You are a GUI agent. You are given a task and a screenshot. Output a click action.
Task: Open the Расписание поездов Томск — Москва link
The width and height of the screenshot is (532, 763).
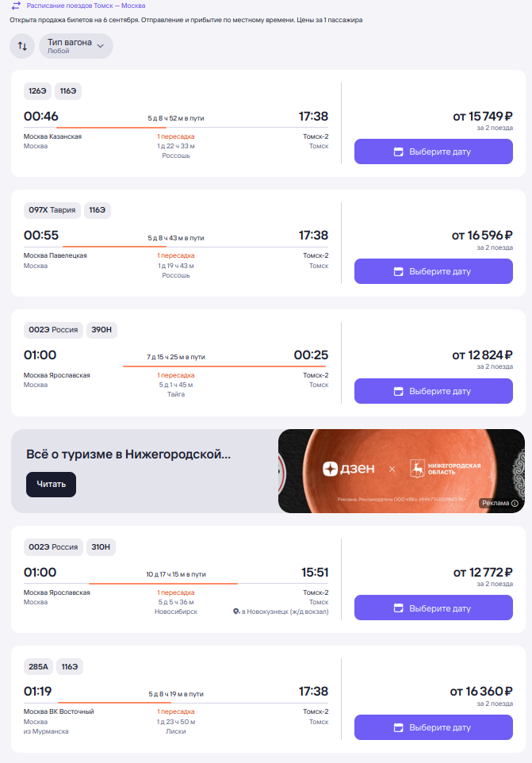(x=86, y=6)
